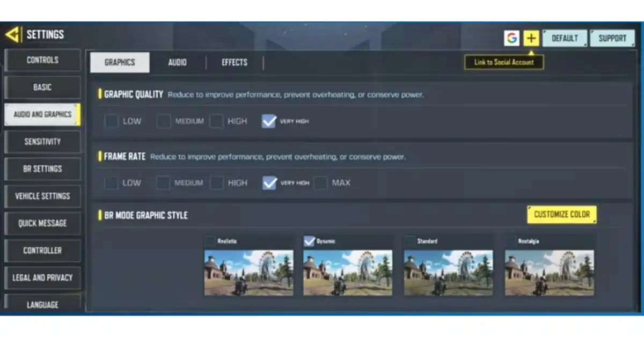Click the SETTINGS title text

(x=45, y=34)
